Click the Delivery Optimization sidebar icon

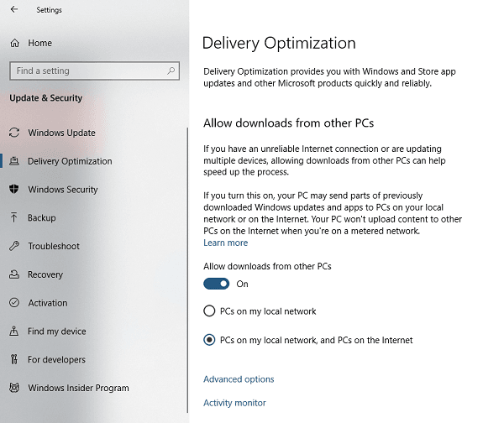tap(14, 160)
